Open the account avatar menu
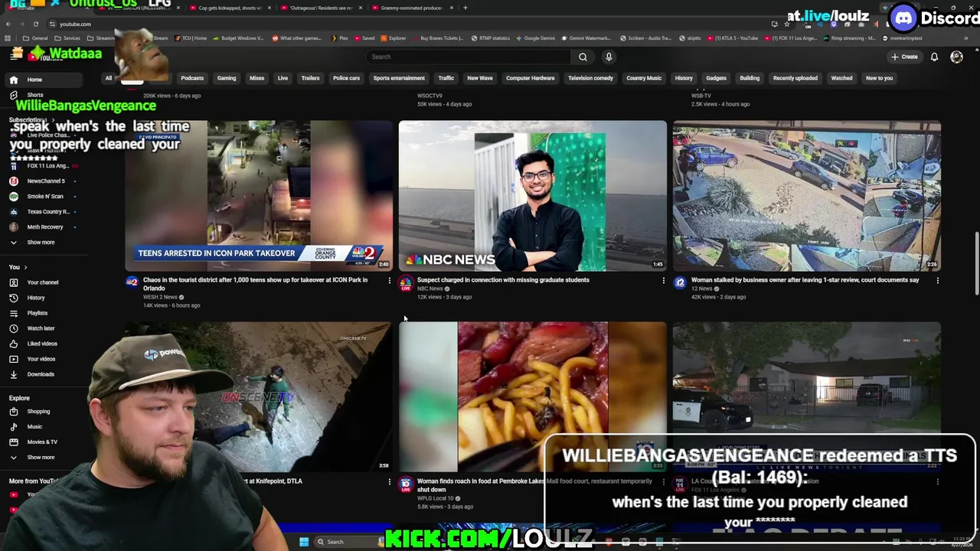The height and width of the screenshot is (551, 980). coord(956,57)
